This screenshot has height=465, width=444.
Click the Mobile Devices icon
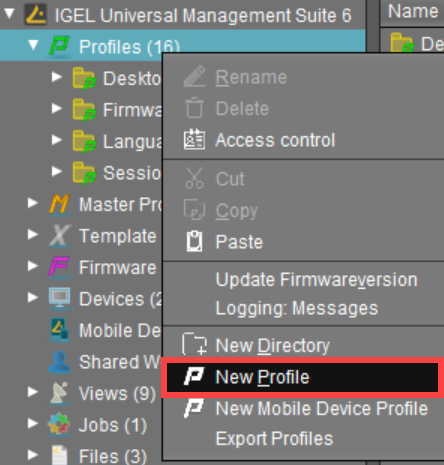tap(59, 330)
